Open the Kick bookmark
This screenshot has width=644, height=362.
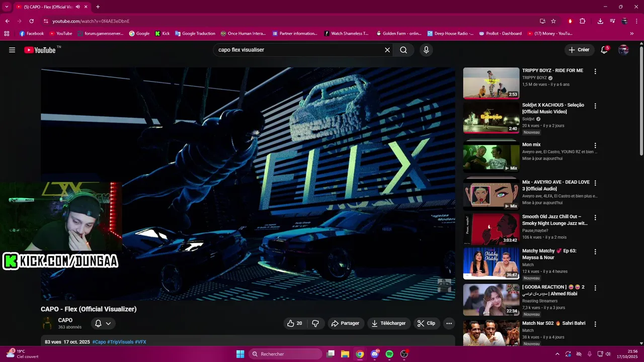point(162,34)
